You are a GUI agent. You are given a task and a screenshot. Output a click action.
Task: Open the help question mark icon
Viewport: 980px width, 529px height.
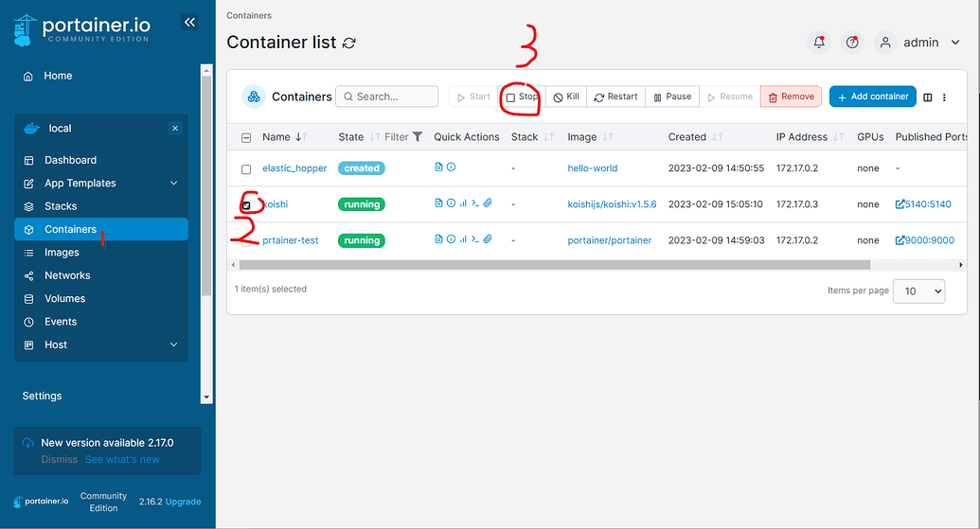click(x=852, y=43)
